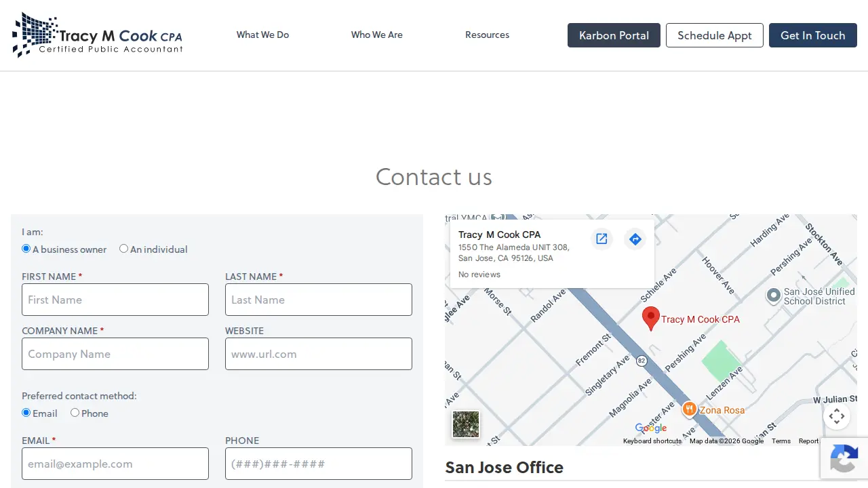The width and height of the screenshot is (868, 488).
Task: Click the 'Tracy M Cook CPA' map card title
Action: 499,235
